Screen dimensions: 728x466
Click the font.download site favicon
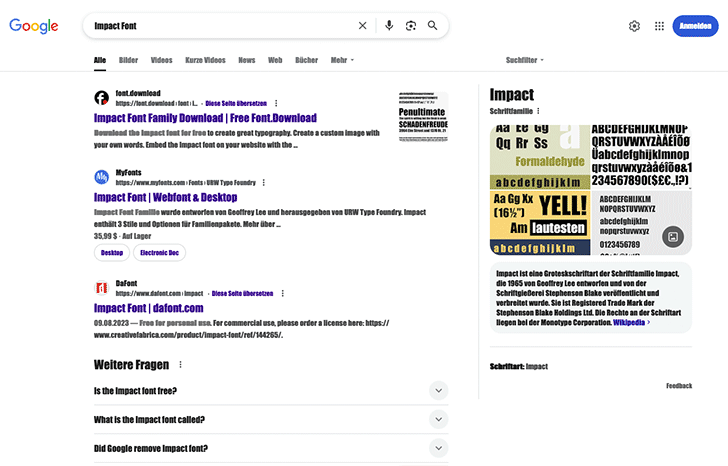click(x=102, y=98)
